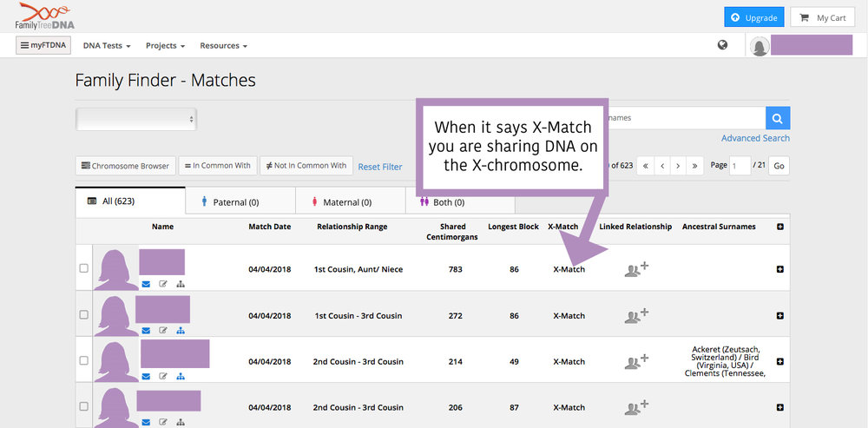This screenshot has width=868, height=428.
Task: View family tree icon of third match
Action: point(181,377)
